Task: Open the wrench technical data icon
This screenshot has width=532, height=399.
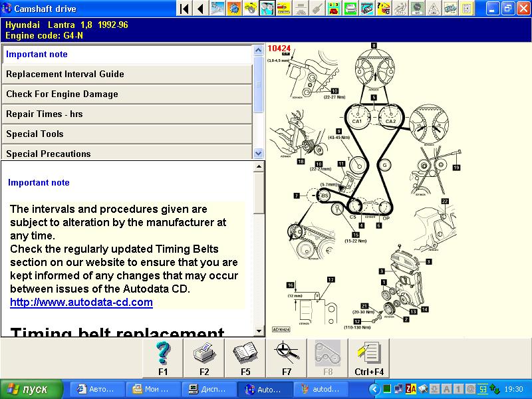Action: [x=217, y=8]
